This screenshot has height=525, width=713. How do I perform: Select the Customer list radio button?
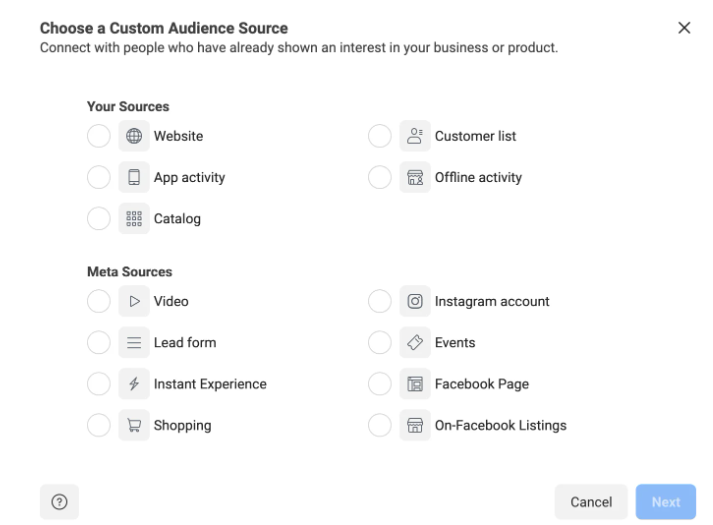380,136
